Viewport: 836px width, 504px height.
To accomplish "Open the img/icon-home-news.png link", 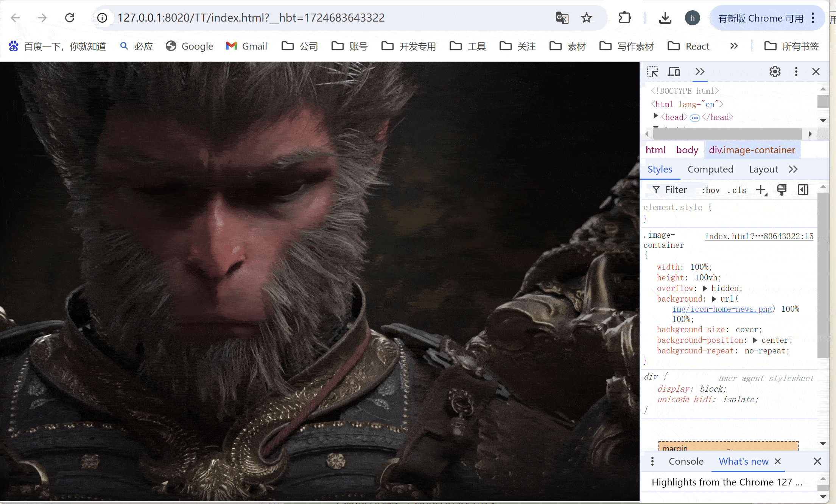I will coord(722,309).
